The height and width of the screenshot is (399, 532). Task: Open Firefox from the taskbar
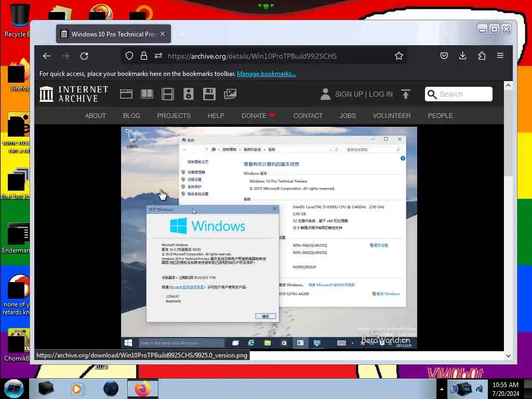click(142, 389)
